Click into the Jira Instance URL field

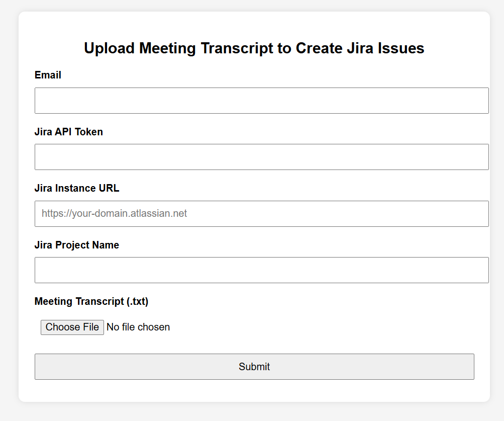click(261, 214)
